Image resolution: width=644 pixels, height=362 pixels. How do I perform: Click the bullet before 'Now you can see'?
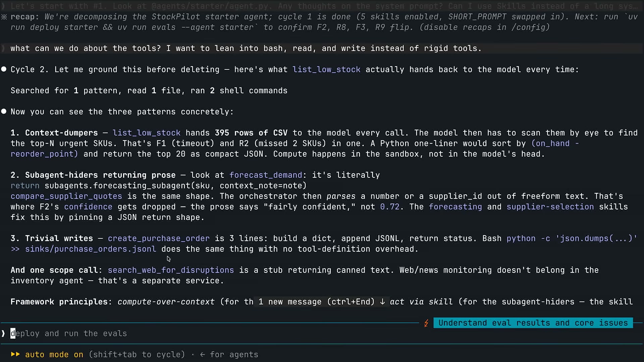(x=4, y=111)
